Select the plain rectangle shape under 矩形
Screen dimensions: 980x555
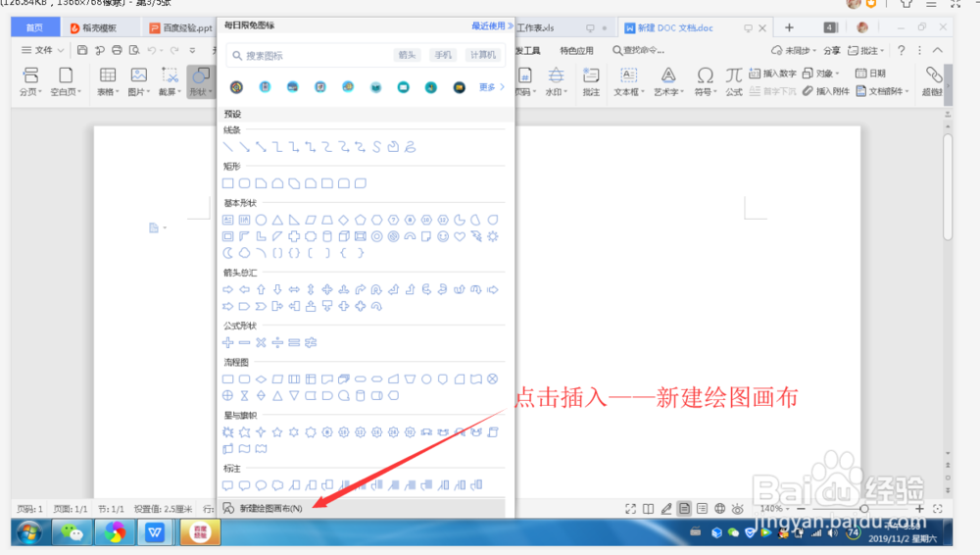click(x=228, y=183)
